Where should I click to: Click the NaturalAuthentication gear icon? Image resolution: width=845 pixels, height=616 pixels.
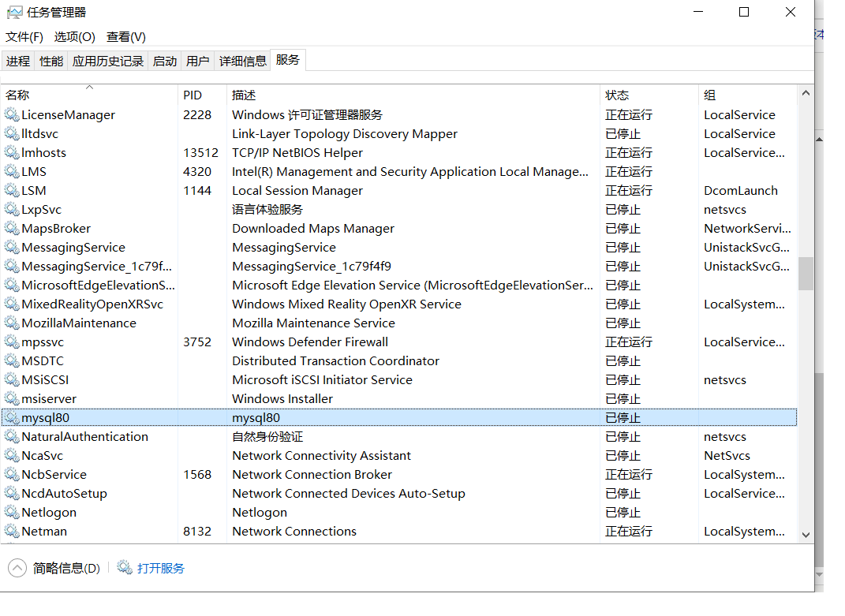(x=12, y=436)
